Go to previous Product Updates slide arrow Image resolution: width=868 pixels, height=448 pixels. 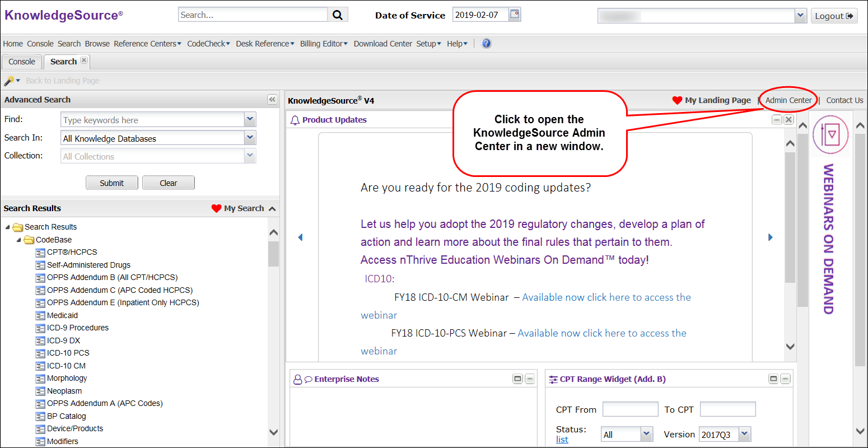tap(300, 237)
